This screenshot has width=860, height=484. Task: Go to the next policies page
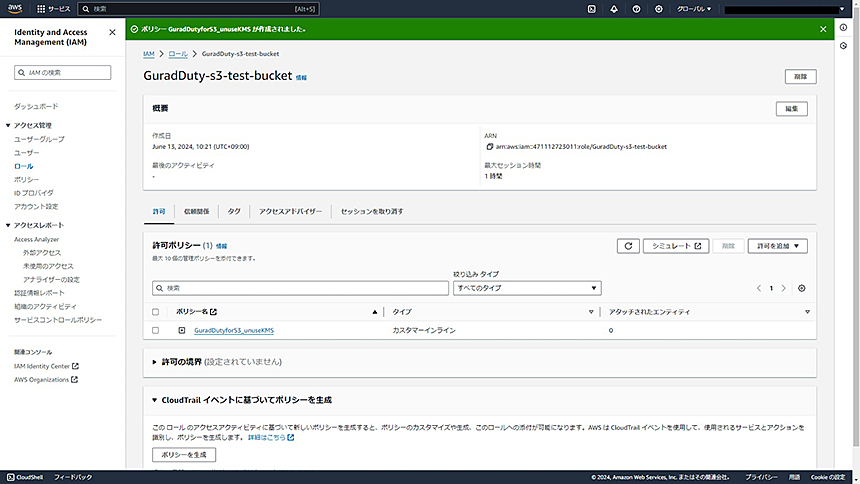[783, 288]
